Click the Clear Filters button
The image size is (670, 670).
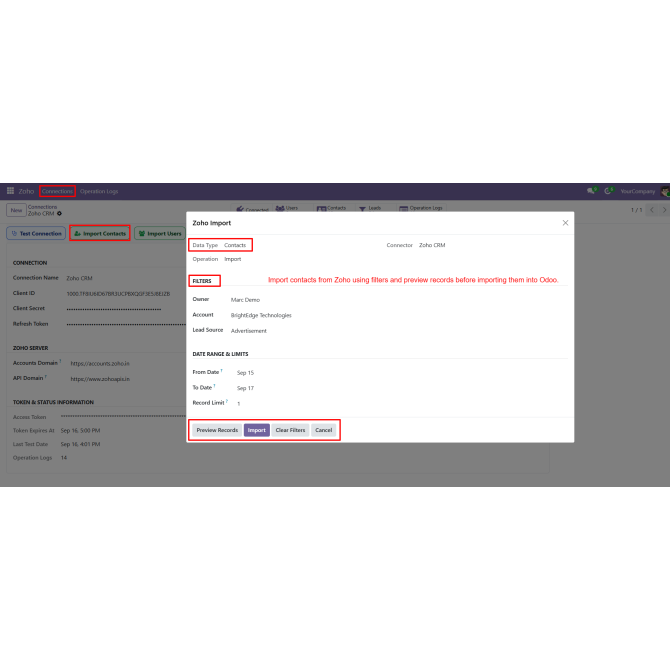point(290,430)
